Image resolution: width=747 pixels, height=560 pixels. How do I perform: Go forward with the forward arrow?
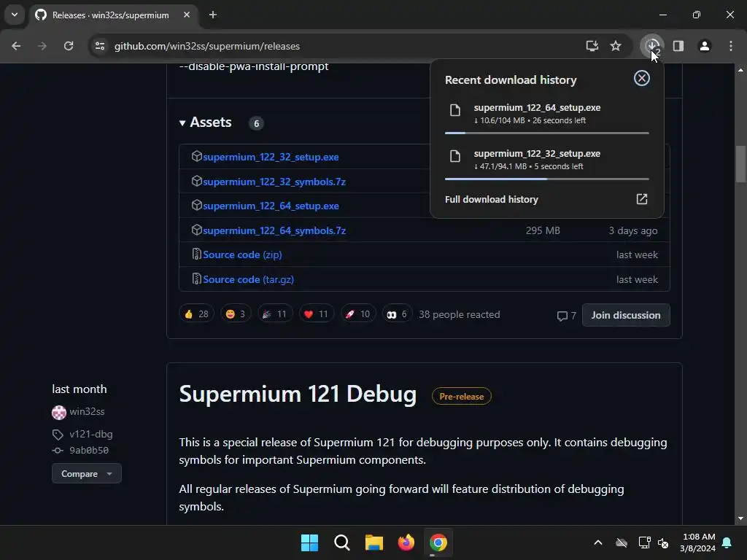click(42, 46)
